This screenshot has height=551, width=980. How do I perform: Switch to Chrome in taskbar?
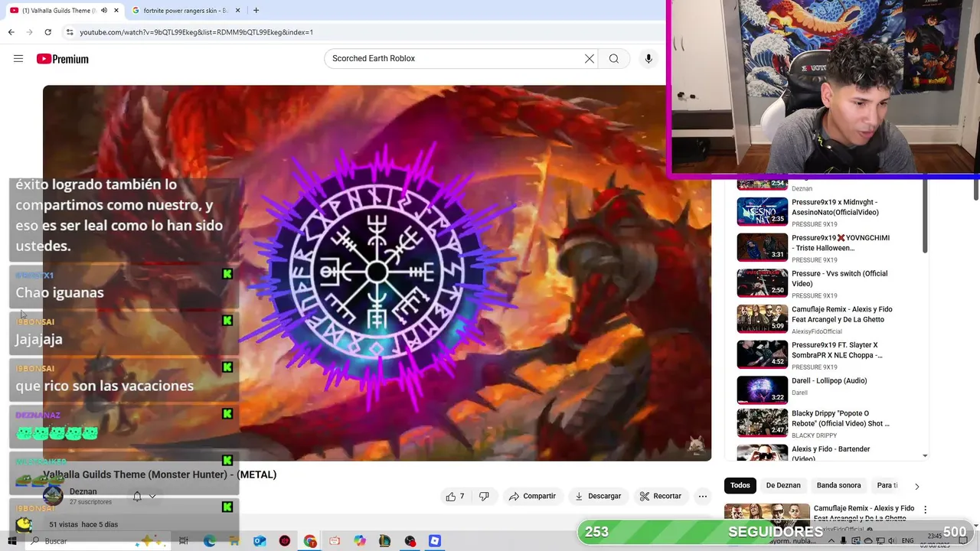310,541
